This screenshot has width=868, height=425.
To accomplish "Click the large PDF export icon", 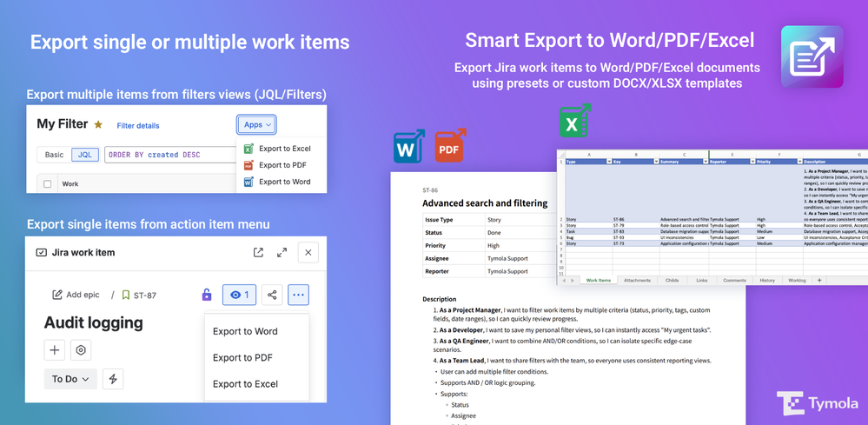I will tap(450, 145).
